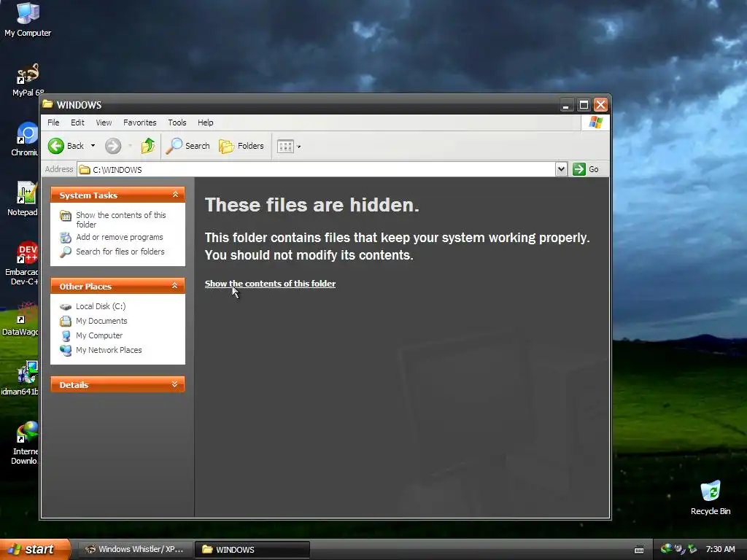Open the Start menu
This screenshot has height=560, width=747.
point(34,549)
